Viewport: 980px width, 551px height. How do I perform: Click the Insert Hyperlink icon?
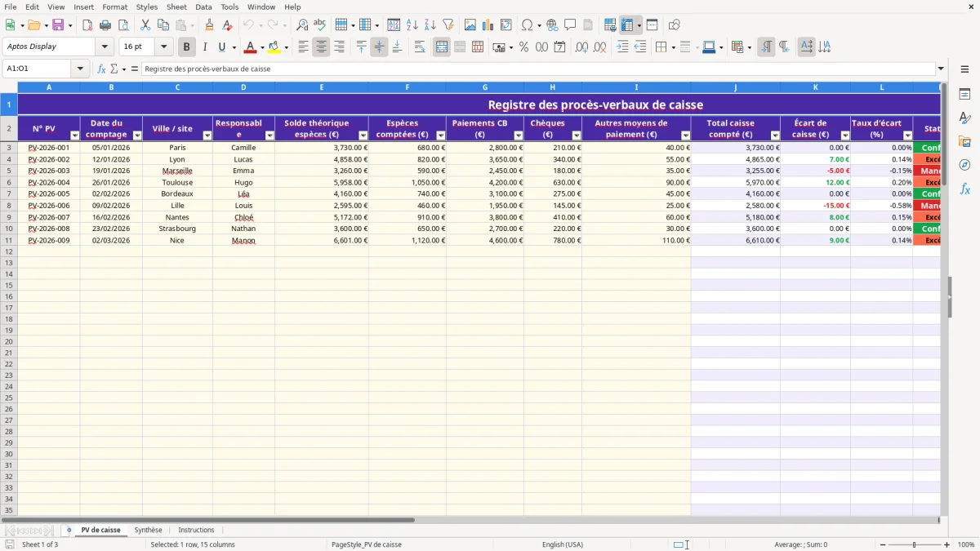(552, 25)
